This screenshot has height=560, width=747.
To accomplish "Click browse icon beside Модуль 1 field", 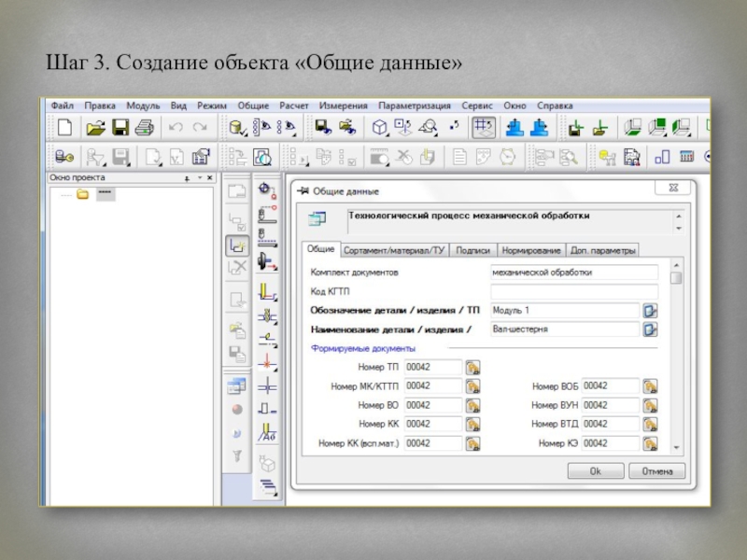I will coord(649,311).
